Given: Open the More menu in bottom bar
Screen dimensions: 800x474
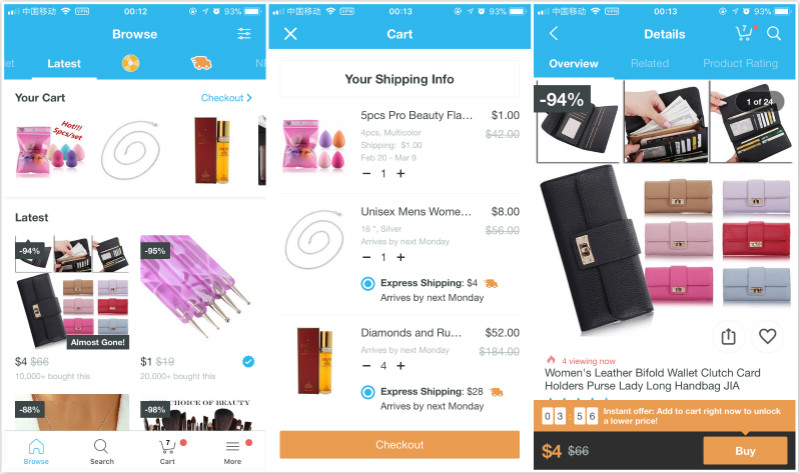Looking at the screenshot, I should click(x=233, y=452).
